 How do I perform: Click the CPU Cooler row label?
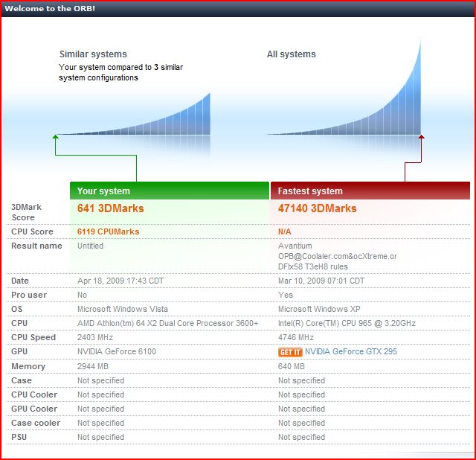click(34, 394)
